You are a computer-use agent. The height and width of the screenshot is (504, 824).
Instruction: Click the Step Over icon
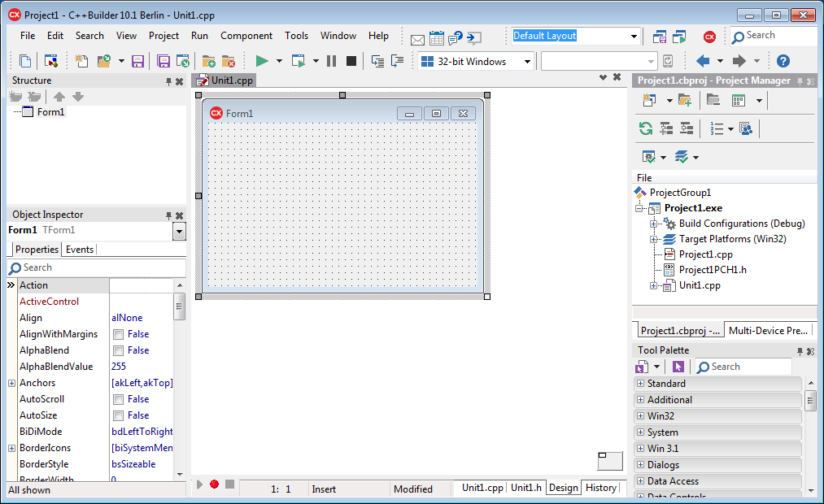click(x=397, y=61)
